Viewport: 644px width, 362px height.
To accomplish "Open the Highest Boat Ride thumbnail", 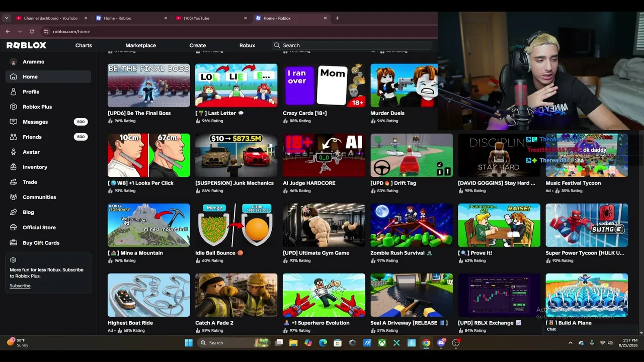I will coord(148,295).
